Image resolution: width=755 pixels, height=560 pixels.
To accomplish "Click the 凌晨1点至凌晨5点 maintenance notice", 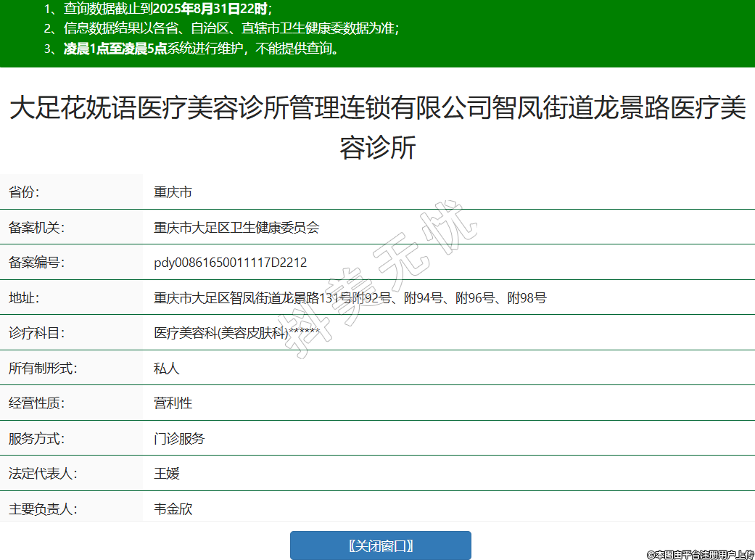I will tap(191, 49).
